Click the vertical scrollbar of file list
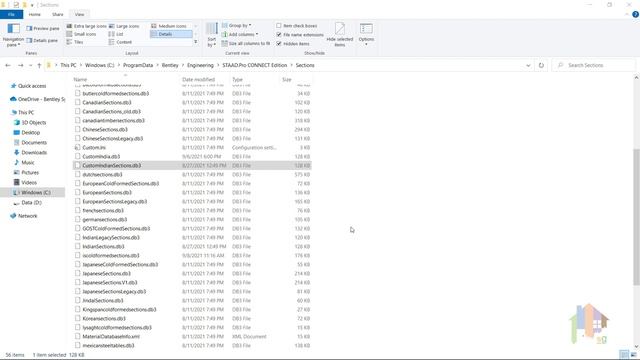 [x=636, y=217]
